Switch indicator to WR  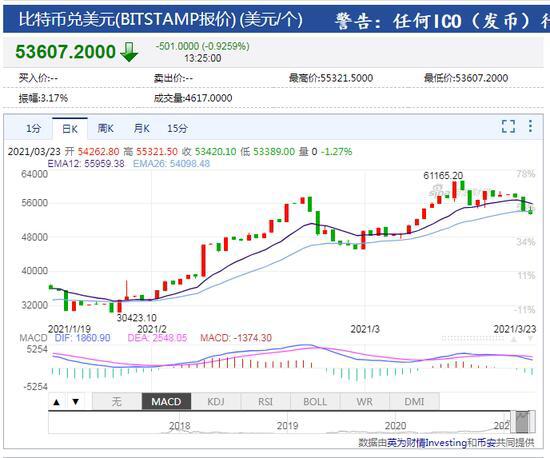[x=364, y=401]
